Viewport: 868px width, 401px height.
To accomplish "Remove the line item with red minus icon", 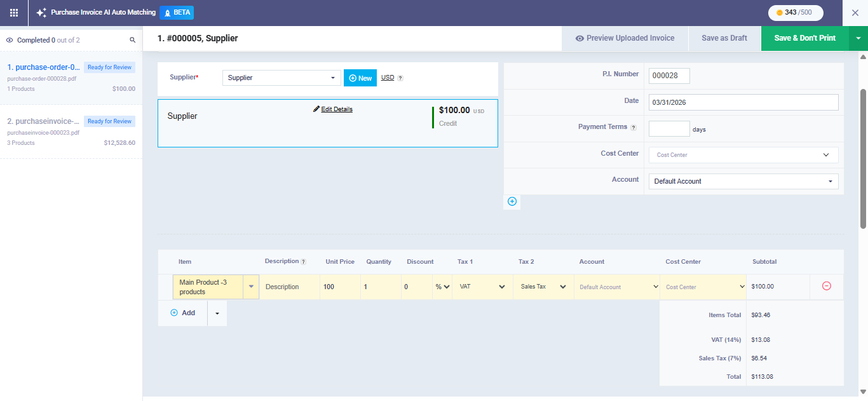I will coord(826,286).
